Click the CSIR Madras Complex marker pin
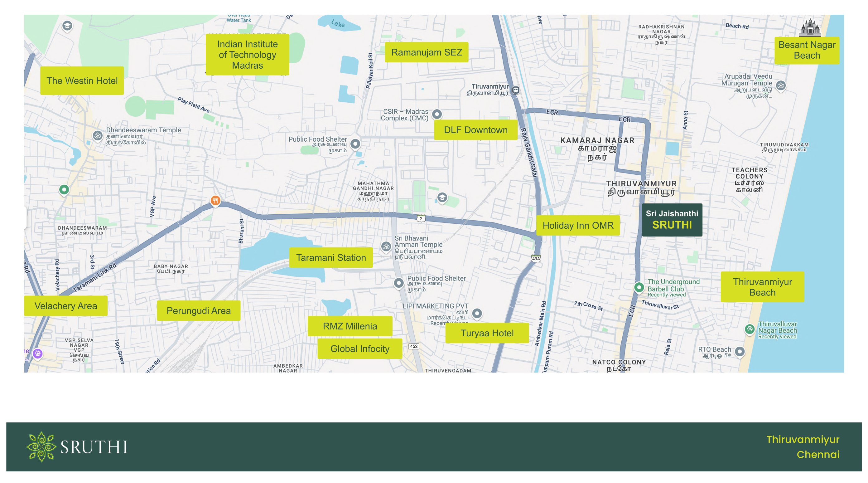 click(x=437, y=114)
